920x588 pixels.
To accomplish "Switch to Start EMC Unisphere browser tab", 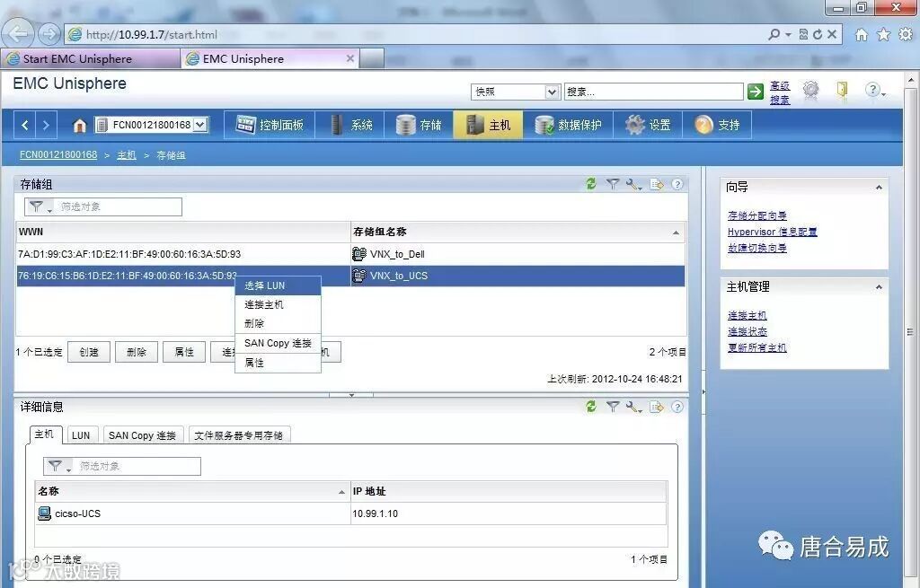I will pos(91,58).
